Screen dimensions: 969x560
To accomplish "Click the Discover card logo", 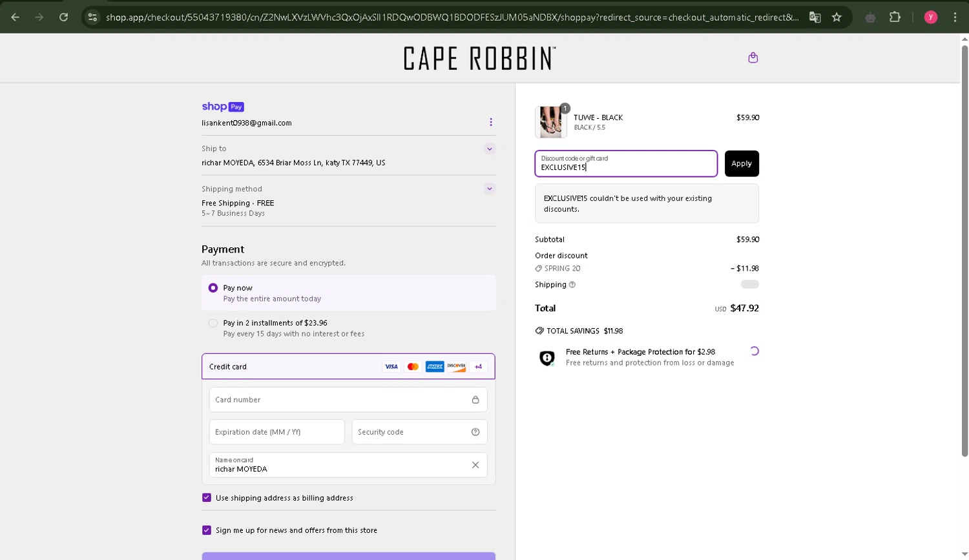I will coord(456,366).
